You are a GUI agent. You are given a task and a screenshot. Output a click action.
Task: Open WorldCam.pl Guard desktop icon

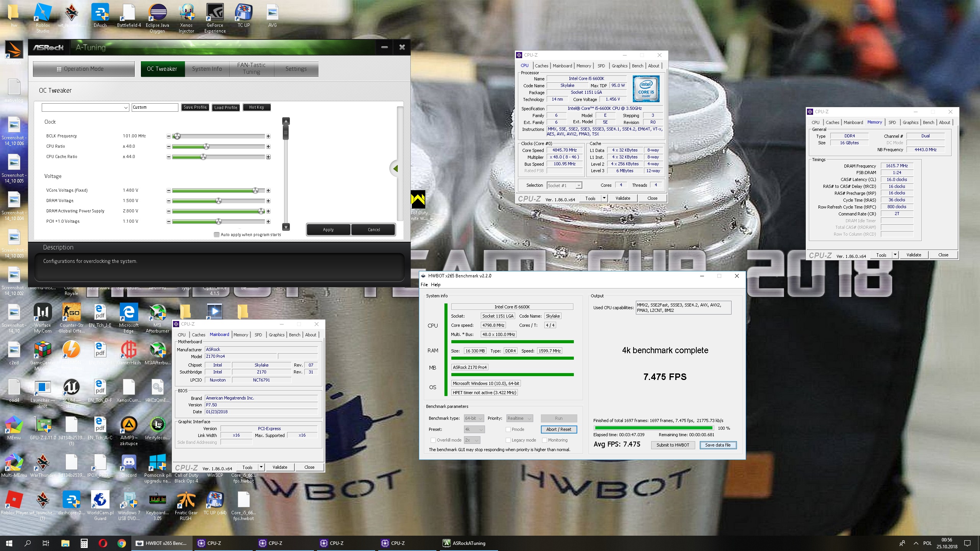pyautogui.click(x=100, y=506)
